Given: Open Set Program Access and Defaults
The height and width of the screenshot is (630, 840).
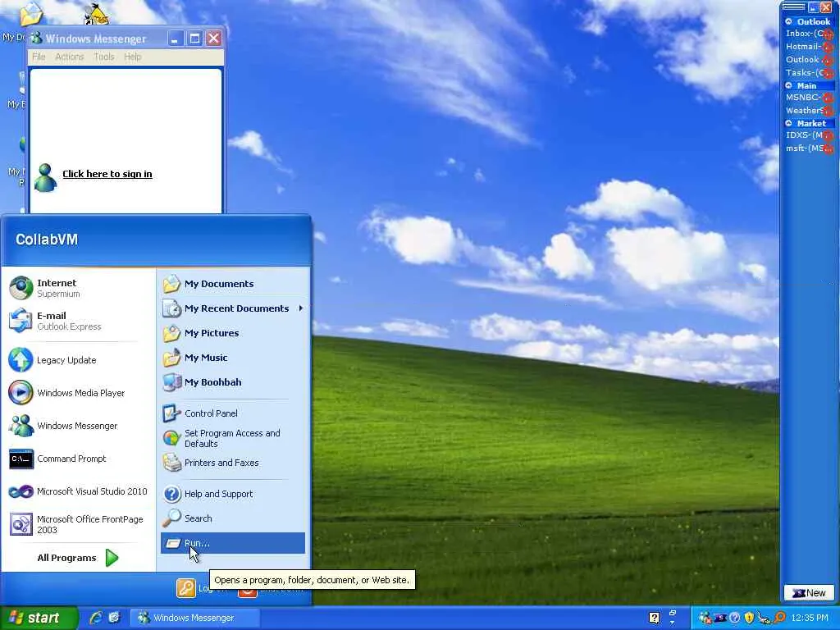Looking at the screenshot, I should [x=232, y=438].
